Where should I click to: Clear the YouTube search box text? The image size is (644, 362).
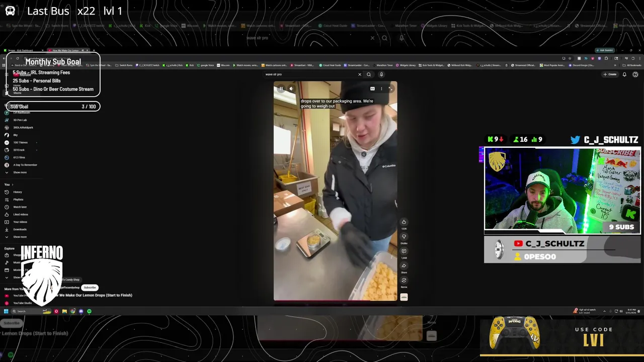359,74
